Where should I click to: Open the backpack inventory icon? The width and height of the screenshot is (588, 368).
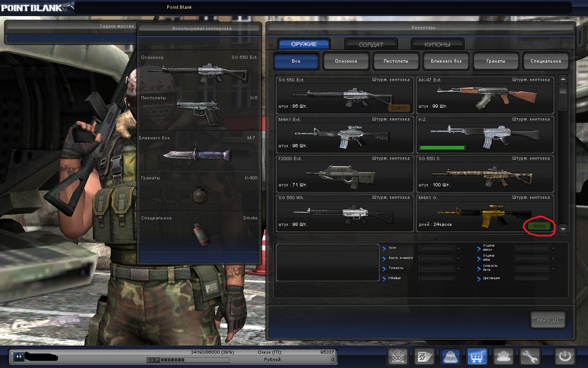coord(451,356)
